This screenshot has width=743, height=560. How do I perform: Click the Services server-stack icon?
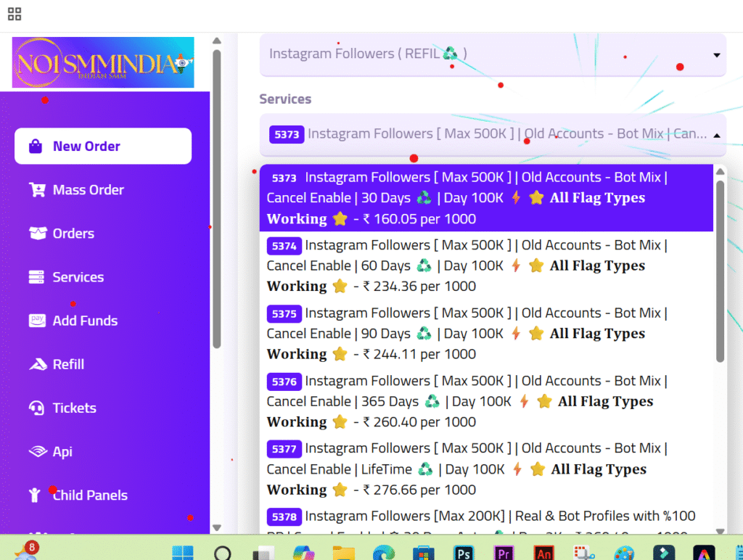(36, 277)
